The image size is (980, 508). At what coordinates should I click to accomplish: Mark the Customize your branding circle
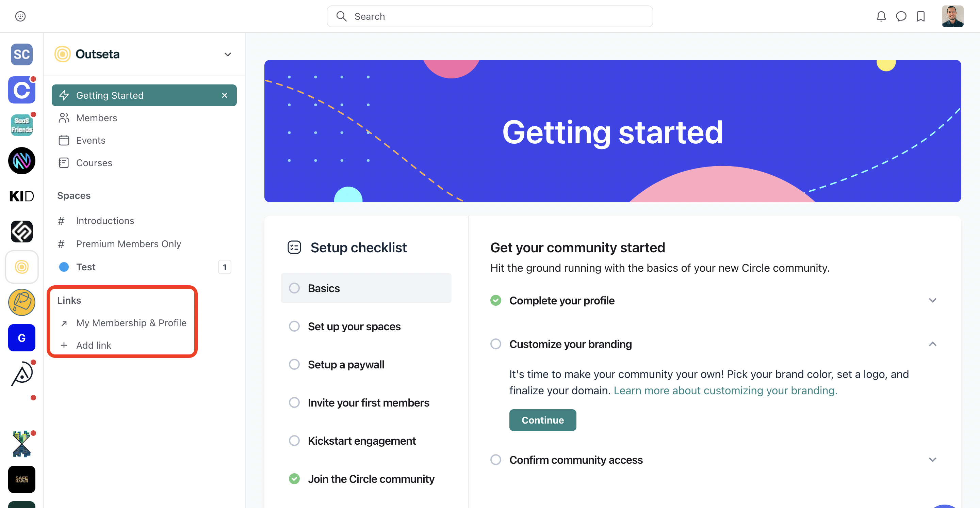[x=495, y=344]
